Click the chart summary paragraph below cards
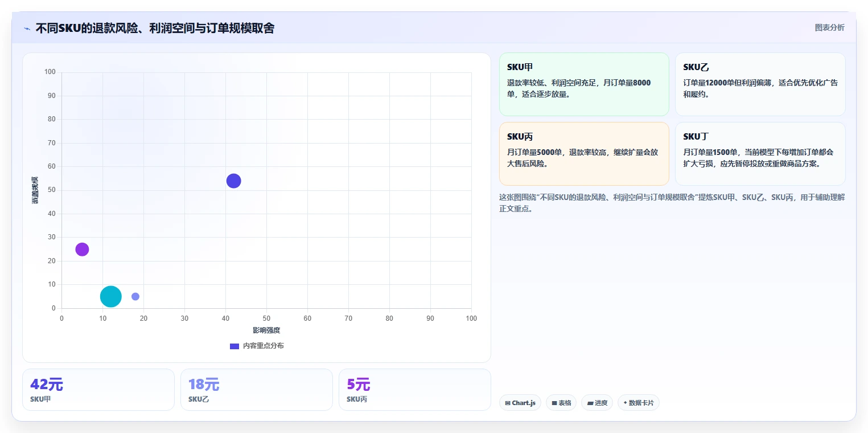 coord(672,203)
